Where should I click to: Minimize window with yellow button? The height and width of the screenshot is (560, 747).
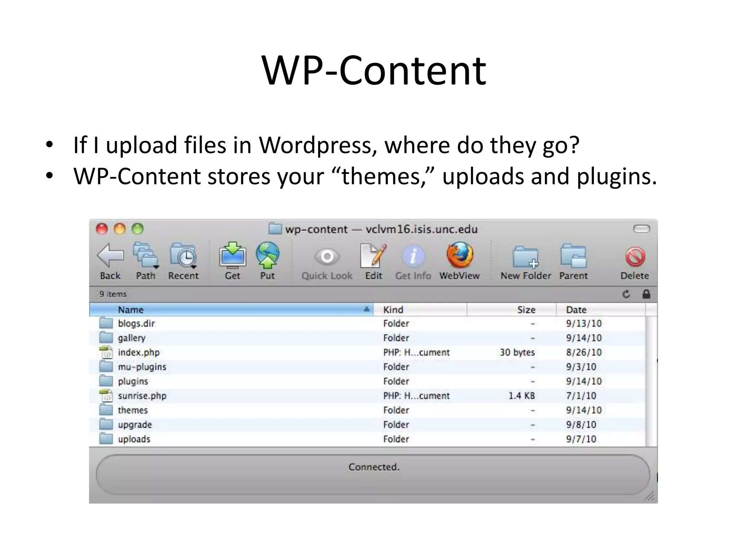pos(120,229)
